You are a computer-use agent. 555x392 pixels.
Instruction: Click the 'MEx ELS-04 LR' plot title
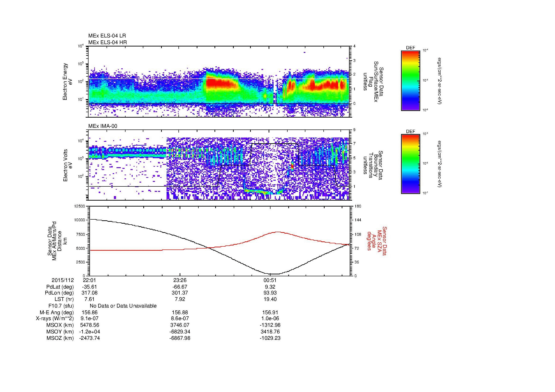coord(107,36)
